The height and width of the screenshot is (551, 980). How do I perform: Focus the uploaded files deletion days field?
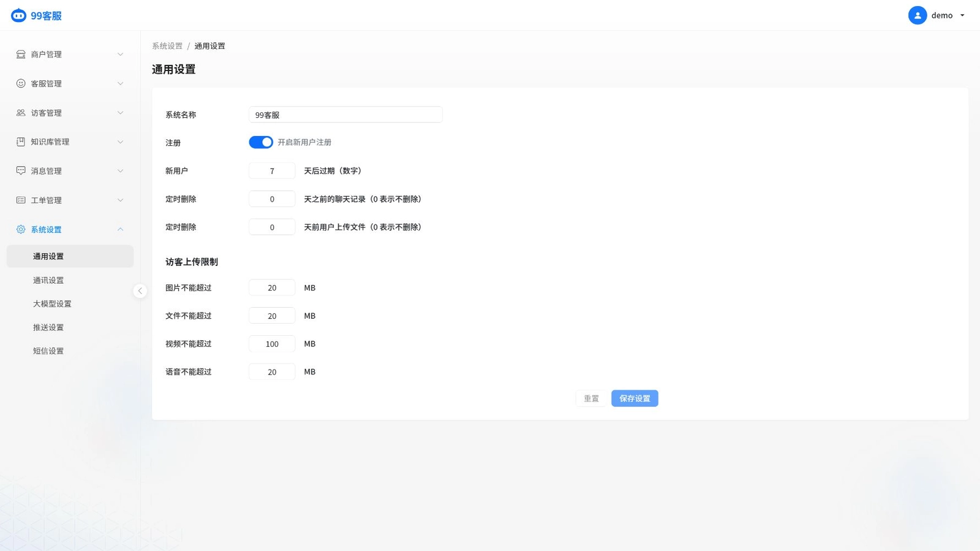(272, 227)
